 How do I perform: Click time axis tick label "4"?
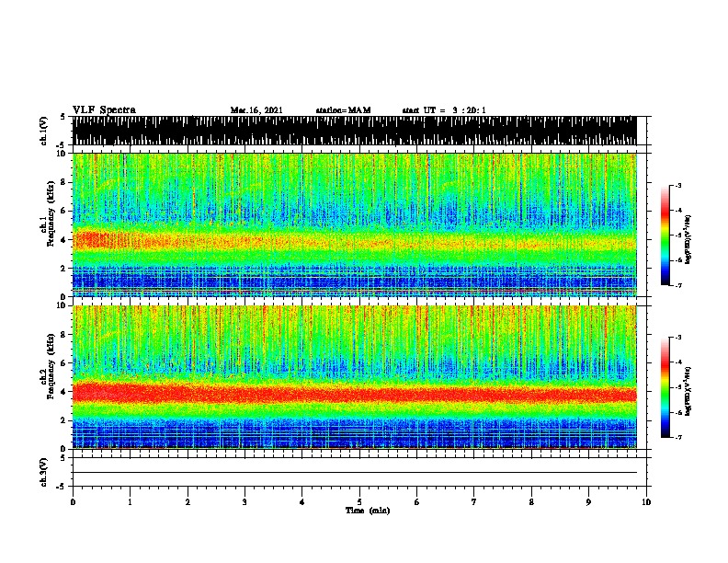tap(302, 502)
